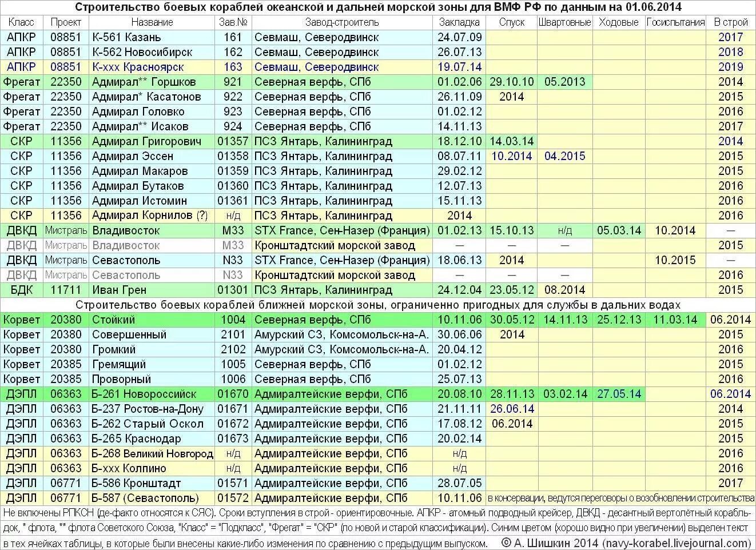Select the 'К-562 Новосибирск' name cell
Image resolution: width=756 pixels, height=550 pixels.
152,52
